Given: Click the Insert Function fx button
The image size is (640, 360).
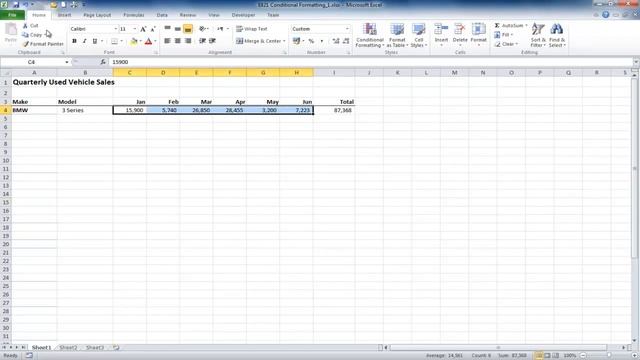Looking at the screenshot, I should (x=103, y=62).
